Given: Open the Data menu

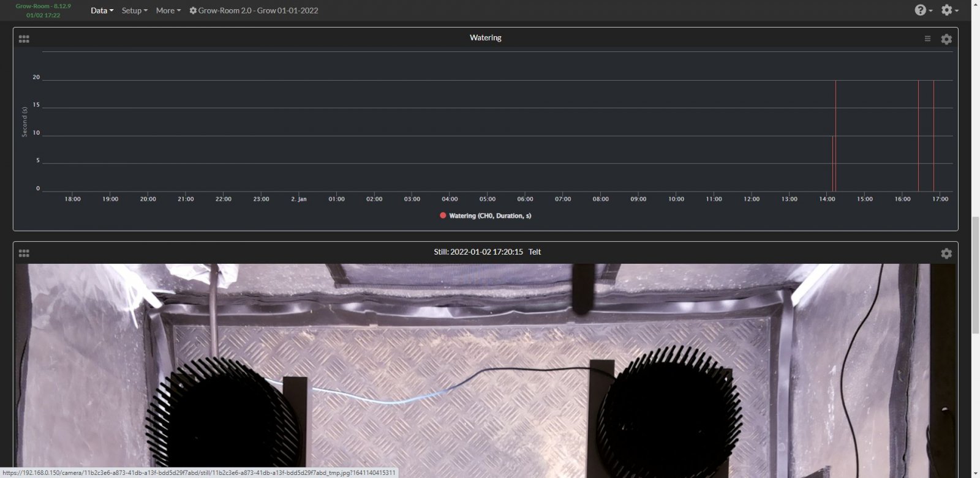Looking at the screenshot, I should 102,10.
